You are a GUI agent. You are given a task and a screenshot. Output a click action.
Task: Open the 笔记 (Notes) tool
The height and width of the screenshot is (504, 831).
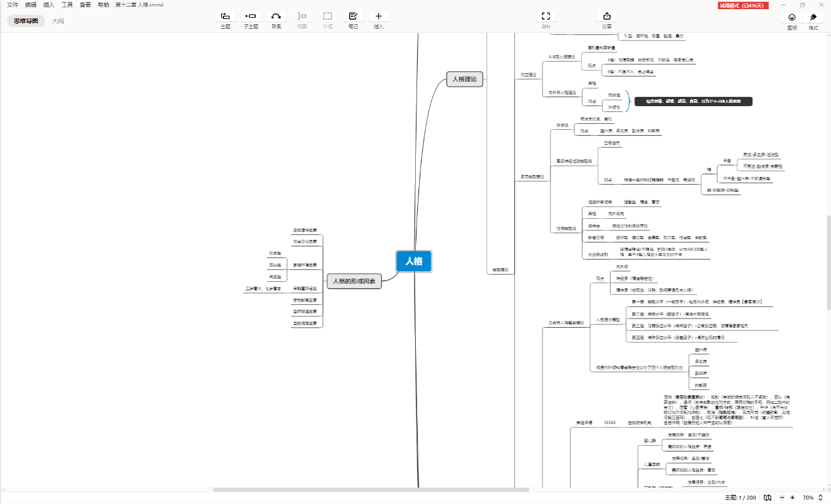[x=353, y=16]
